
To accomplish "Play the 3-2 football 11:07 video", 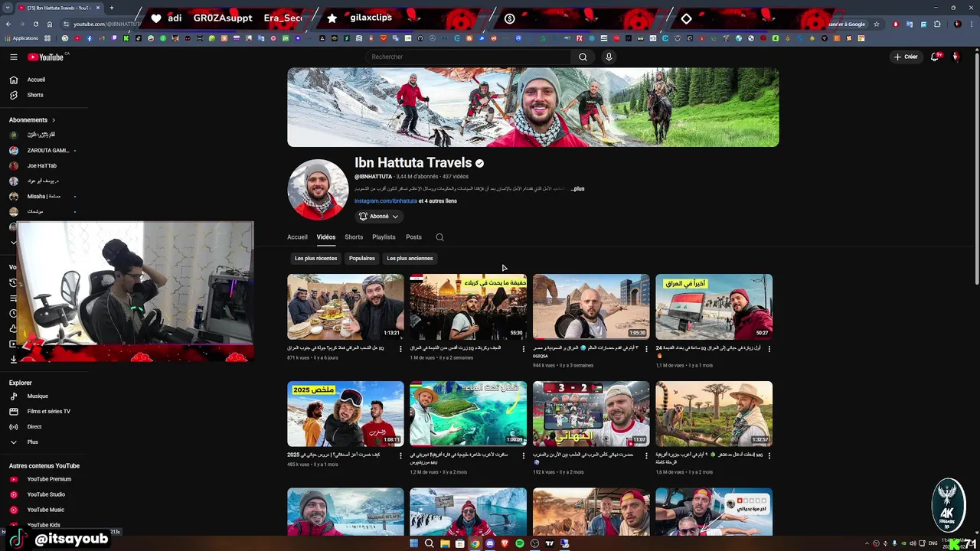I will pyautogui.click(x=591, y=414).
